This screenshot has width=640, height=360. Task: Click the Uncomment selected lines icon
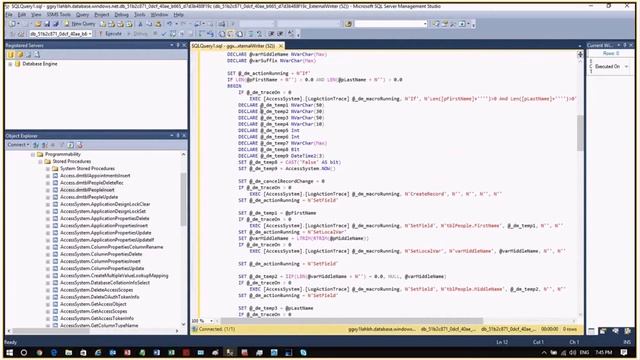pos(259,33)
